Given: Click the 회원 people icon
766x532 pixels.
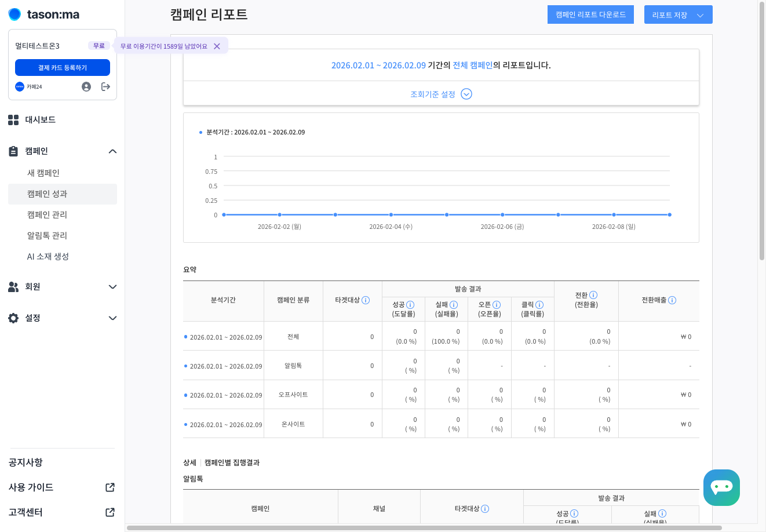Looking at the screenshot, I should pos(13,287).
